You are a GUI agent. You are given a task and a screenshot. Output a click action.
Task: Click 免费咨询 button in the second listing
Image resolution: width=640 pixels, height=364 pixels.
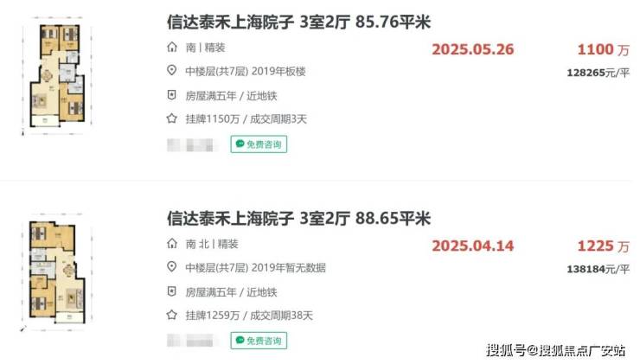point(259,341)
